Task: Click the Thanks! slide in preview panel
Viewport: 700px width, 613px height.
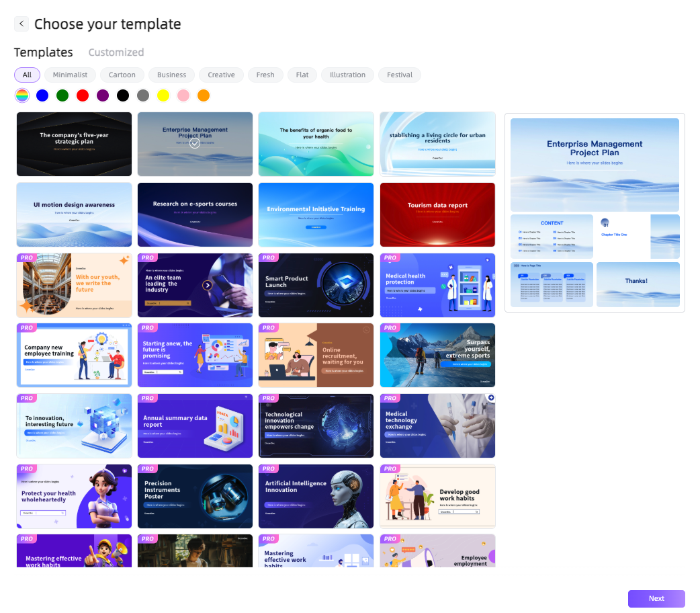Action: pos(638,284)
